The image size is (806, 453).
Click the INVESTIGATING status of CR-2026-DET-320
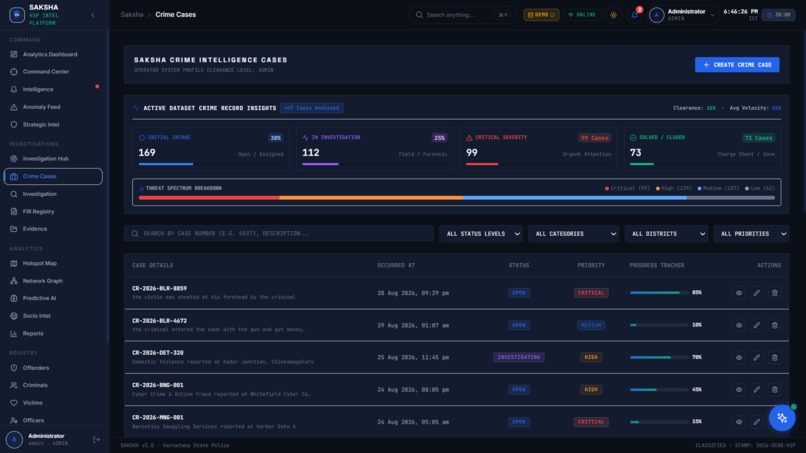tap(519, 357)
